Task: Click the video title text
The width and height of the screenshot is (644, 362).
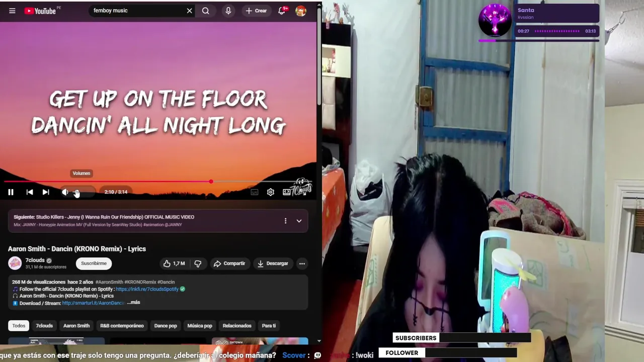Action: [77, 249]
